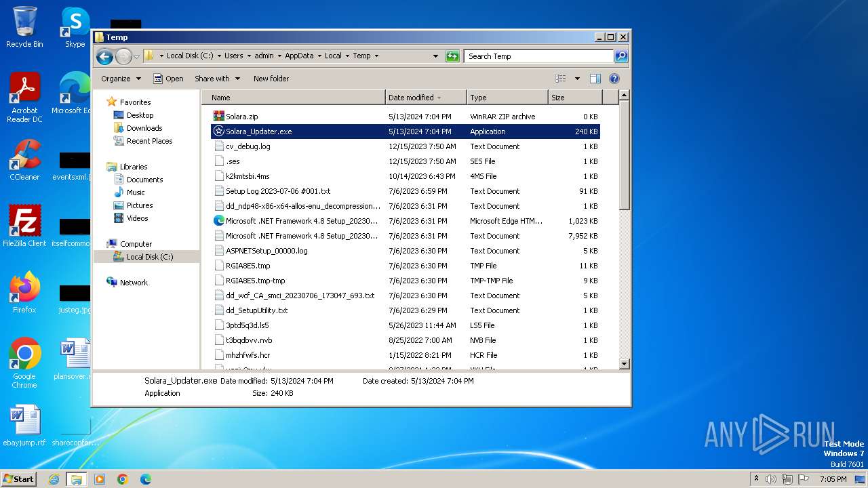Select Setup Log 2023-07-06 #001.txt
Image resolution: width=868 pixels, height=488 pixels.
[x=278, y=191]
